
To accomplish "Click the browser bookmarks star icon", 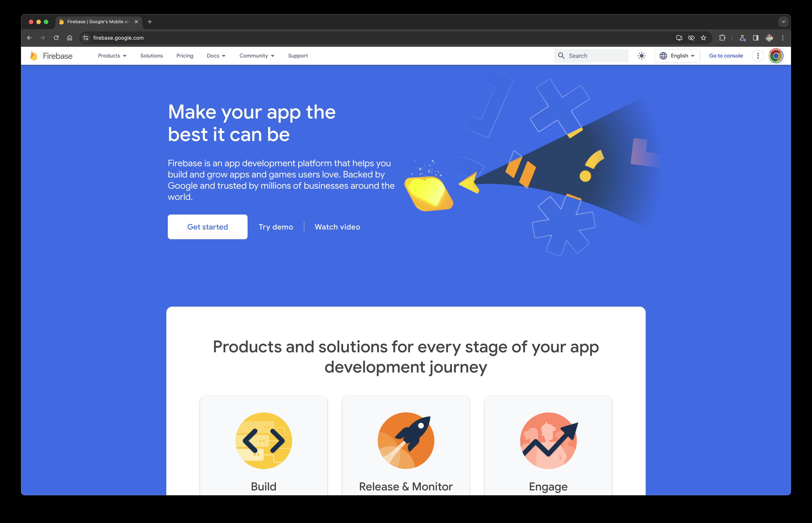I will click(x=704, y=37).
